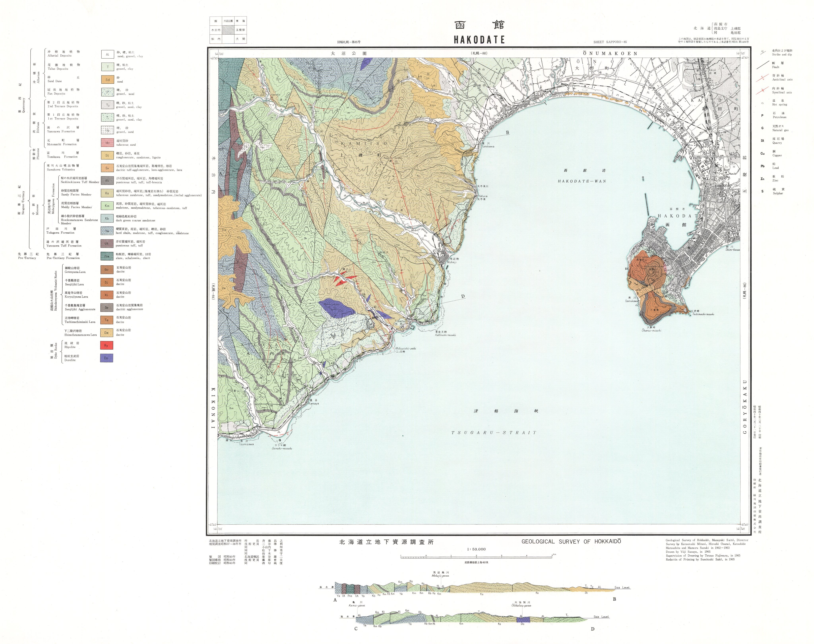Click the Pre-Tertiary 'Pre' striped swatch
The width and height of the screenshot is (814, 644).
click(107, 256)
